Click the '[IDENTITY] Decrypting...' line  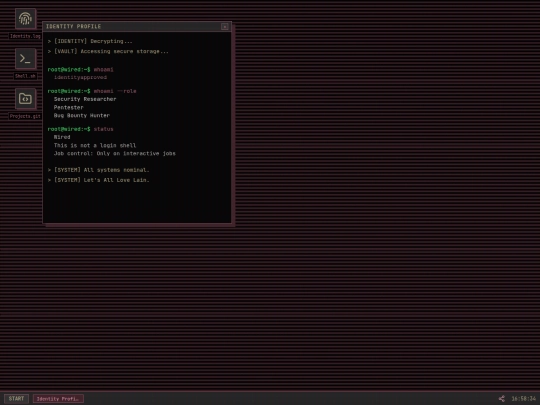(x=90, y=41)
